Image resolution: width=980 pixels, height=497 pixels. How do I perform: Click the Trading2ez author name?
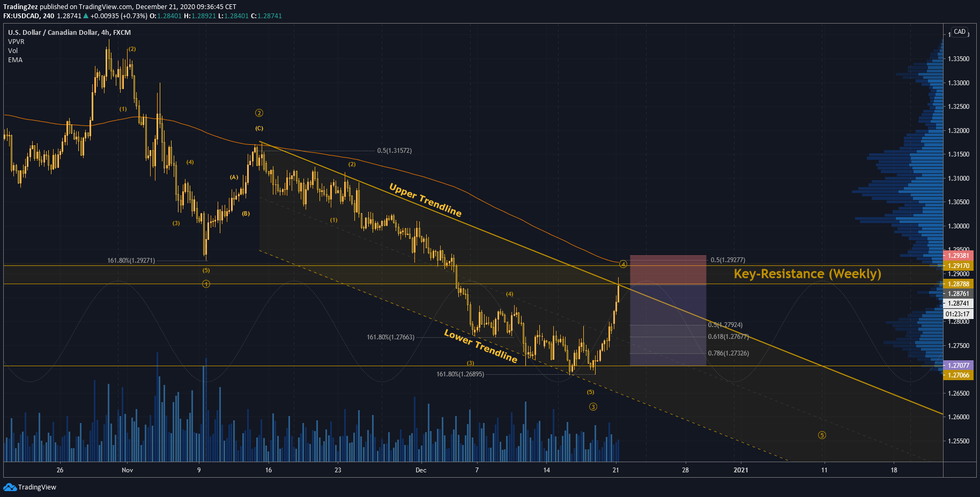click(x=20, y=7)
